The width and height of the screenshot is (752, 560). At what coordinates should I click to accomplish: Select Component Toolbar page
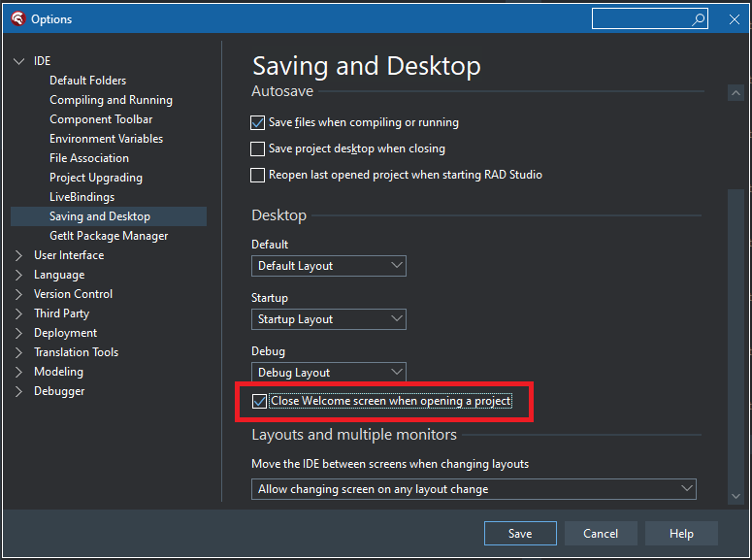[101, 119]
